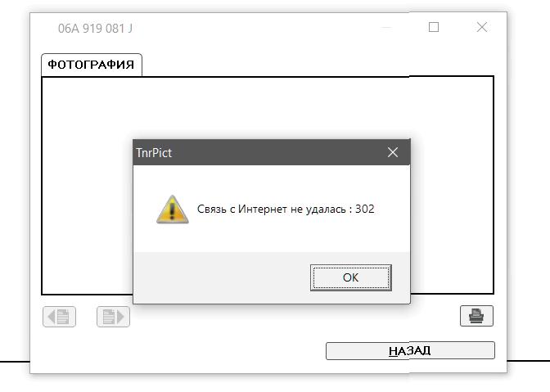Click the 06A 919 081 J window title
Viewport: 550px width, 392px height.
click(x=95, y=29)
